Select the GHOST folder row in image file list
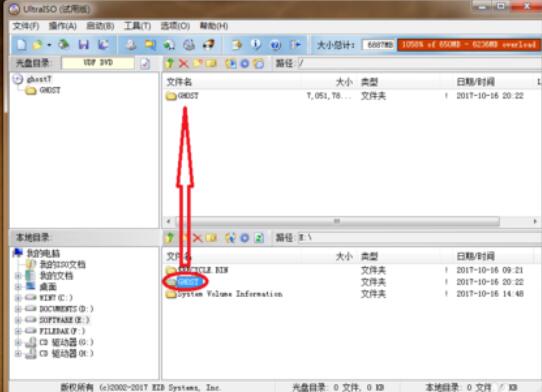This screenshot has height=392, width=542. pyautogui.click(x=346, y=96)
